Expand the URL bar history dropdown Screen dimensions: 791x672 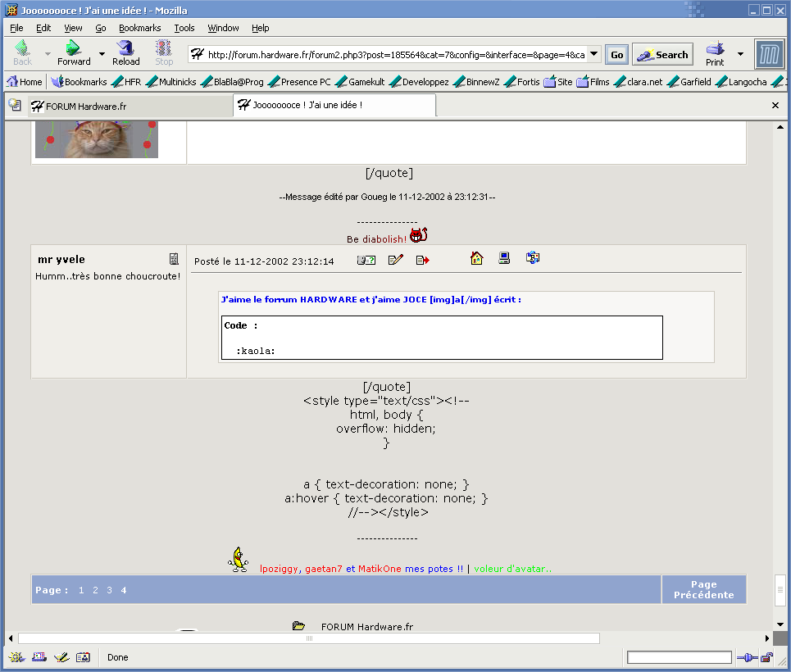594,55
